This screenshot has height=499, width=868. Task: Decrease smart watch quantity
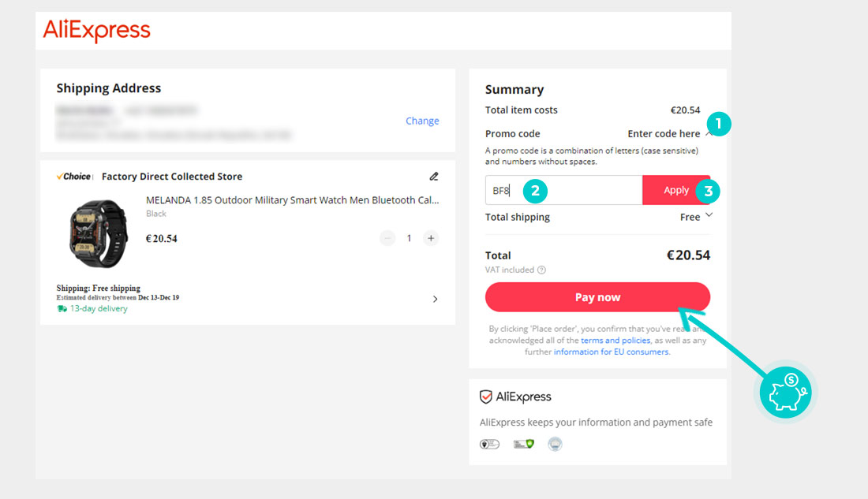(x=387, y=238)
